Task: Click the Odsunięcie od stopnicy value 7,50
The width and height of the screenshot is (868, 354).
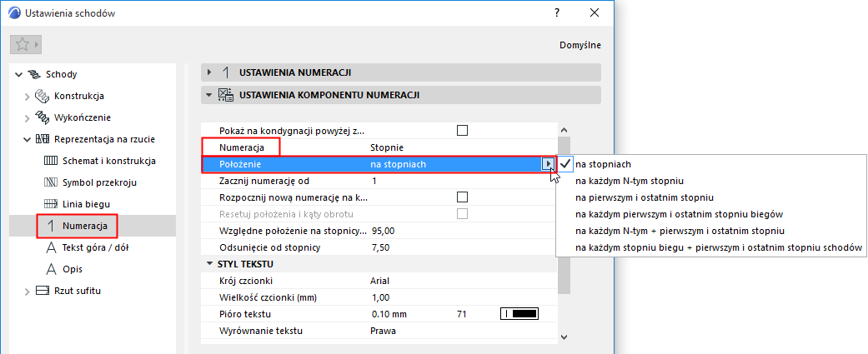Action: pyautogui.click(x=380, y=247)
